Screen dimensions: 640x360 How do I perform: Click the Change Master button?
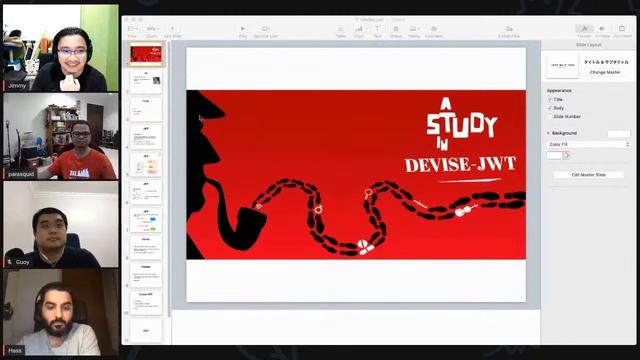tap(605, 72)
